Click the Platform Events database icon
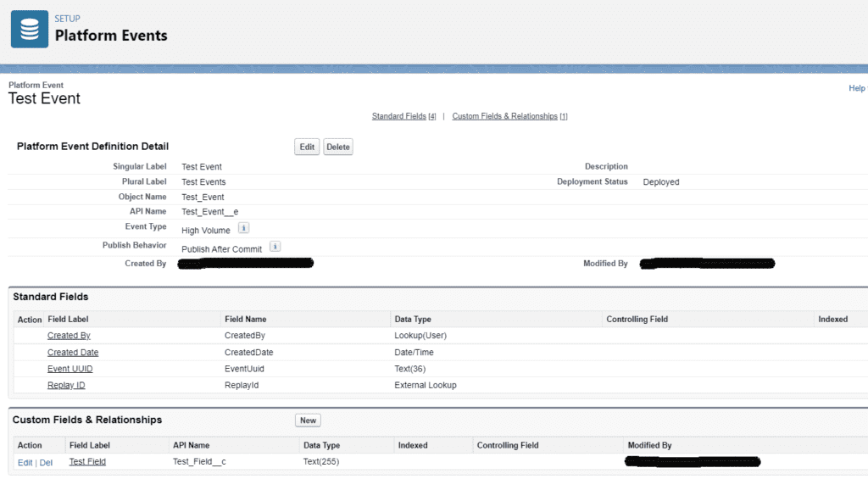This screenshot has width=868, height=479. (x=30, y=30)
